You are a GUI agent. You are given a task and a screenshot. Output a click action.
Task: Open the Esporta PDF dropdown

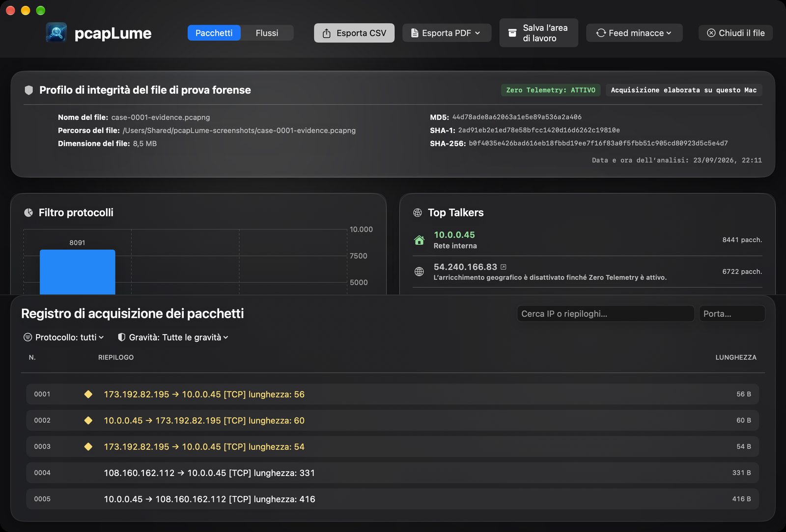447,33
